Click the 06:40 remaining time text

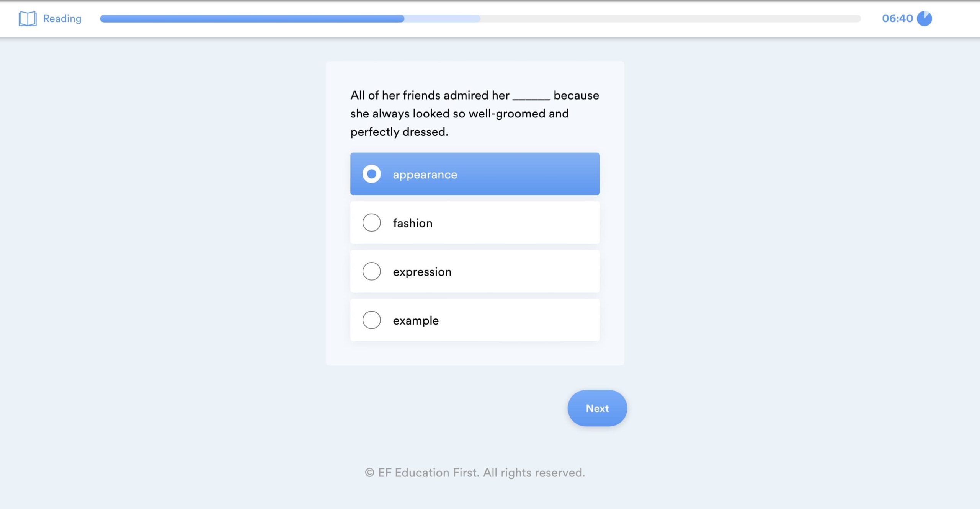(897, 18)
